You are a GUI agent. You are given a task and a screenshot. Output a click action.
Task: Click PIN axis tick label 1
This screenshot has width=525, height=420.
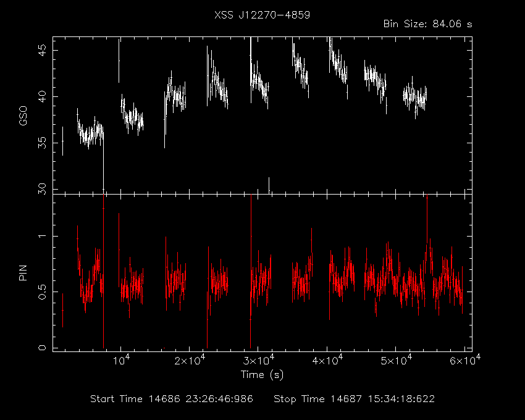coord(42,236)
